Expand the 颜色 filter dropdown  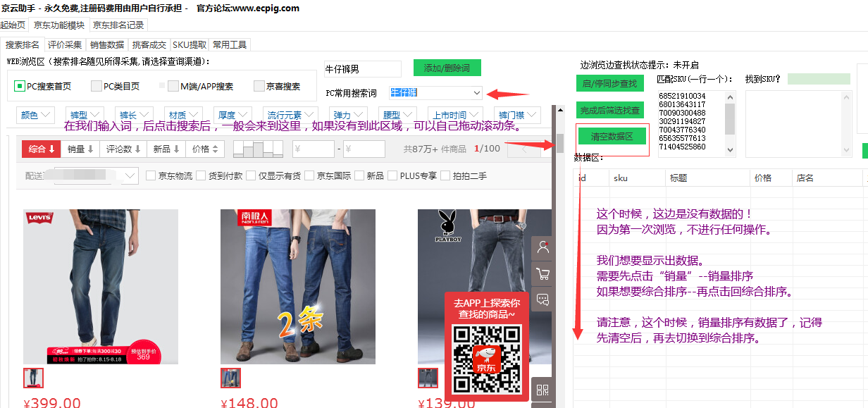tap(35, 115)
